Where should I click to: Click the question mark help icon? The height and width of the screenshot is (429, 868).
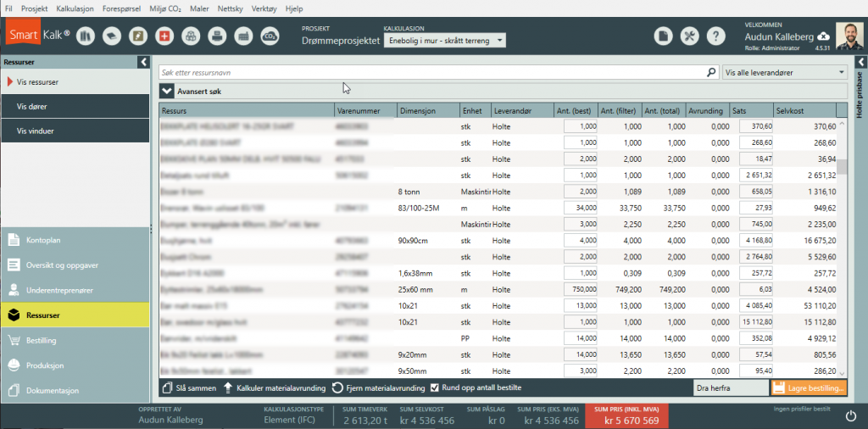tap(716, 36)
